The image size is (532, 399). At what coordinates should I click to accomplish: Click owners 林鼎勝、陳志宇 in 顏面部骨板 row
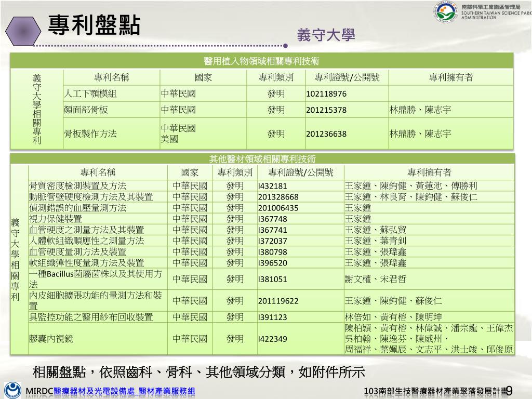click(x=420, y=110)
